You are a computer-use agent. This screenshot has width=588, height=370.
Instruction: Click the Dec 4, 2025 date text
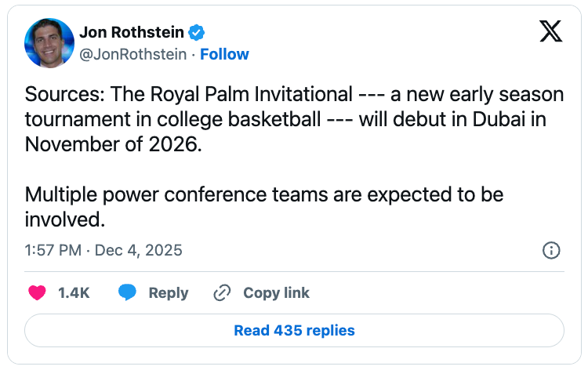139,251
